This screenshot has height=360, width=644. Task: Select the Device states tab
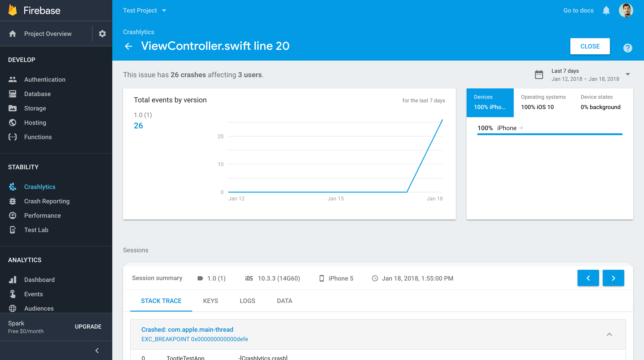tap(600, 102)
